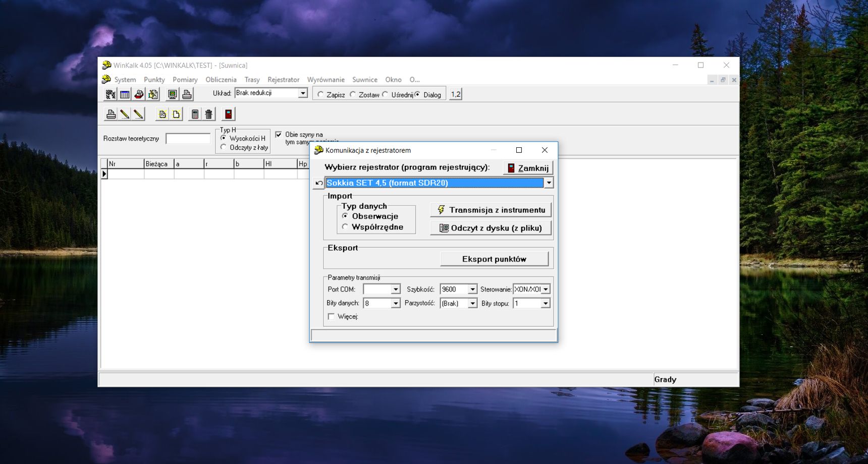Enable the Więcej checkbox
The height and width of the screenshot is (464, 868).
[x=331, y=317]
